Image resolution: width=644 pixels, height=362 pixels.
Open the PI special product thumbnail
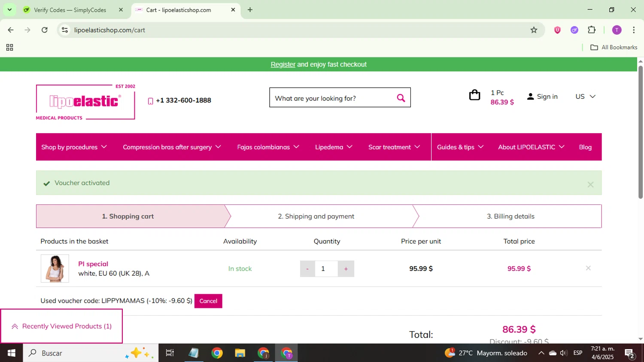[x=55, y=268]
